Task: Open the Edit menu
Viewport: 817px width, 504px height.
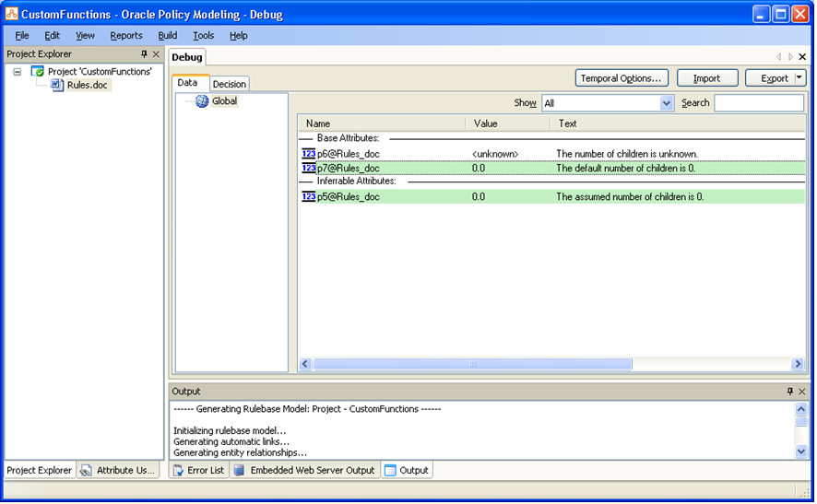Action: 53,35
